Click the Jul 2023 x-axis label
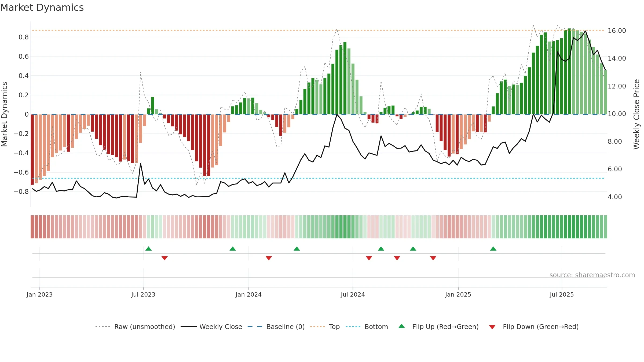Image resolution: width=644 pixels, height=362 pixels. (143, 294)
